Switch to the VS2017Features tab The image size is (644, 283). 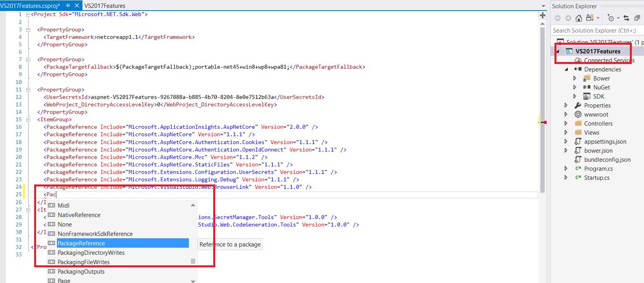coord(105,6)
